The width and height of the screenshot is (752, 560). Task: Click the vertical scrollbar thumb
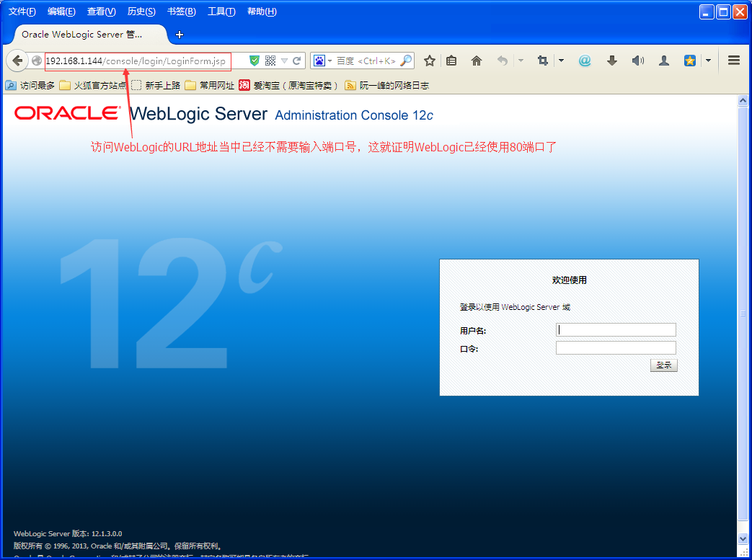tap(743, 314)
